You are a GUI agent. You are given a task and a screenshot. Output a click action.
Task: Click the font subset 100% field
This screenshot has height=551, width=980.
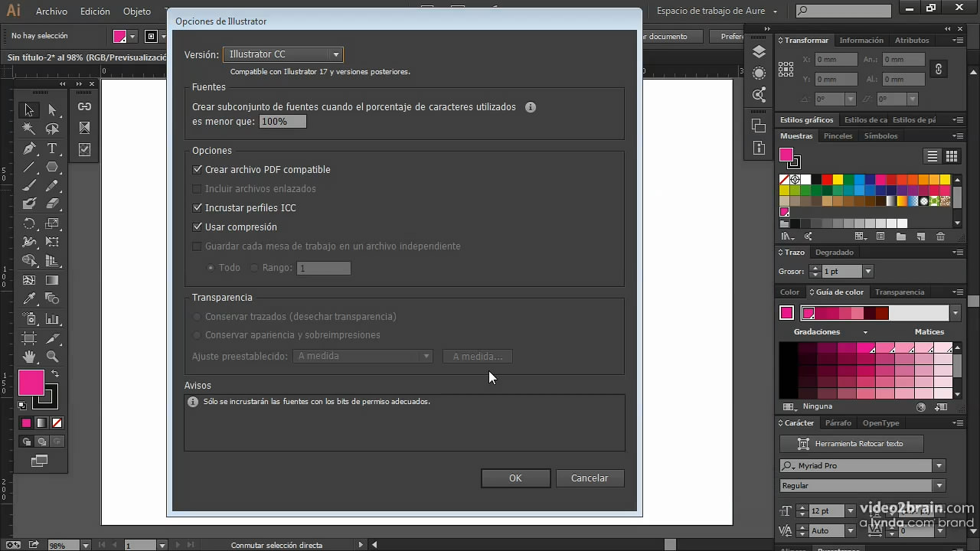[x=283, y=122]
